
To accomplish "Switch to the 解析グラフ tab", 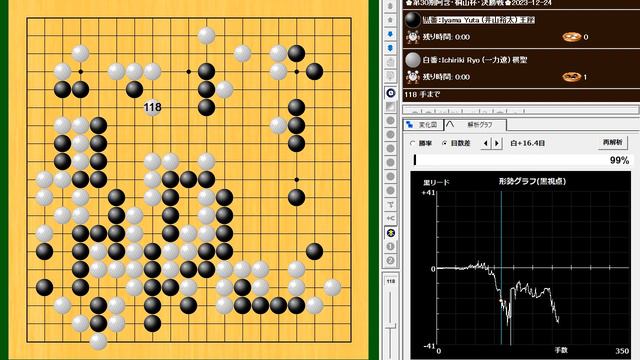I will 476,124.
